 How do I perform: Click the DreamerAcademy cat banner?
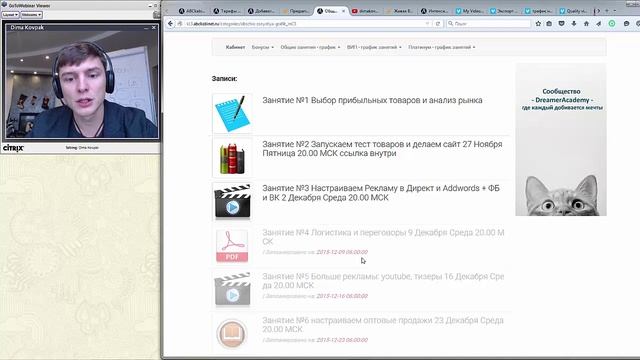click(561, 139)
